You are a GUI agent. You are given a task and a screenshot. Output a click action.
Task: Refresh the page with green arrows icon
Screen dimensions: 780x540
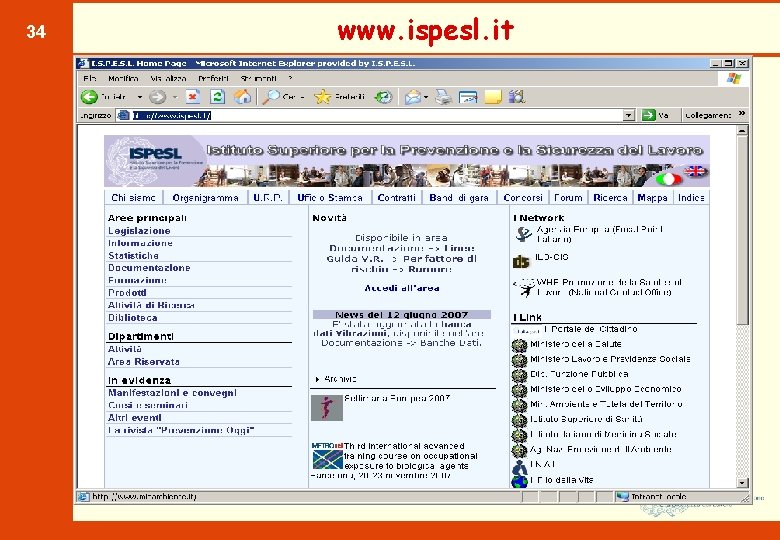click(217, 96)
